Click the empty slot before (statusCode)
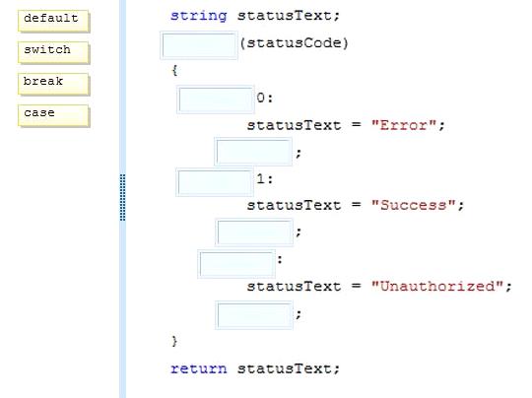532x398 pixels. (199, 45)
